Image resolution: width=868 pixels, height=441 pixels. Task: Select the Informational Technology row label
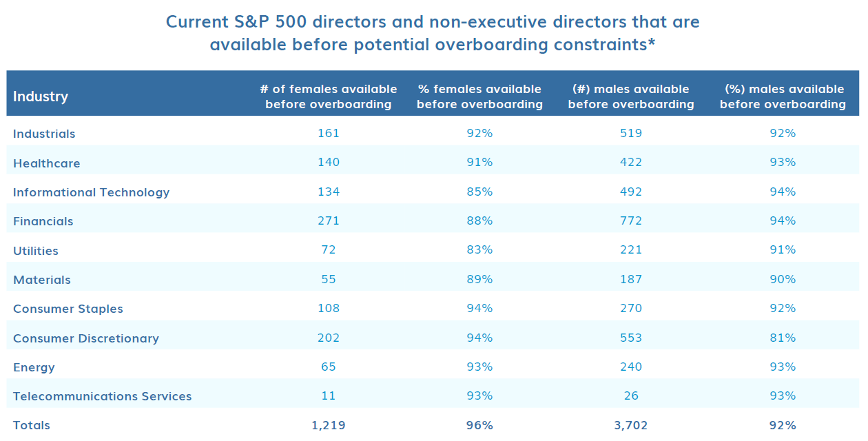(x=91, y=192)
